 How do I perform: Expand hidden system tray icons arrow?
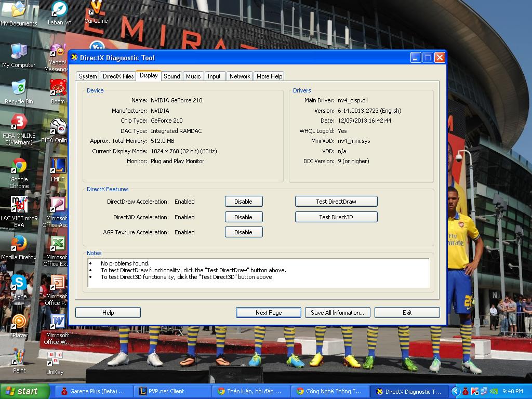[455, 391]
